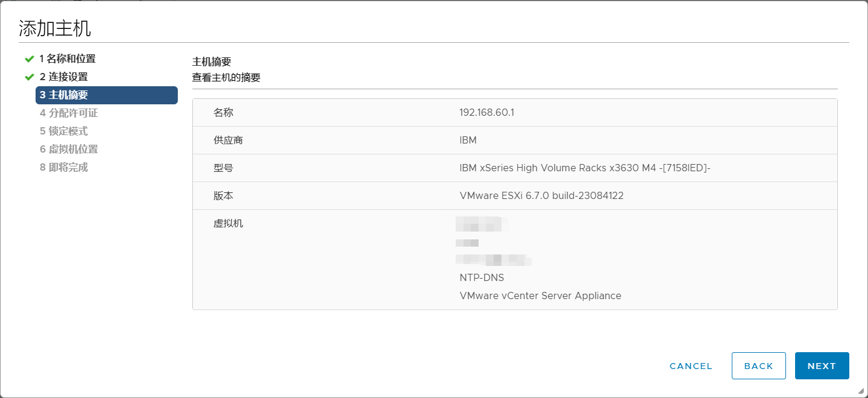The height and width of the screenshot is (398, 868).
Task: Return to step 2 连接设置
Action: pos(64,77)
